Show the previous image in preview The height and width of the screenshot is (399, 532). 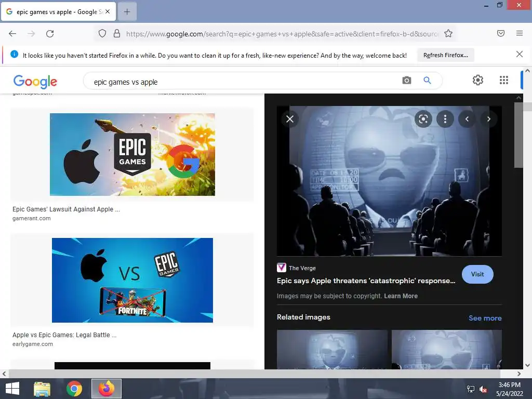point(467,119)
